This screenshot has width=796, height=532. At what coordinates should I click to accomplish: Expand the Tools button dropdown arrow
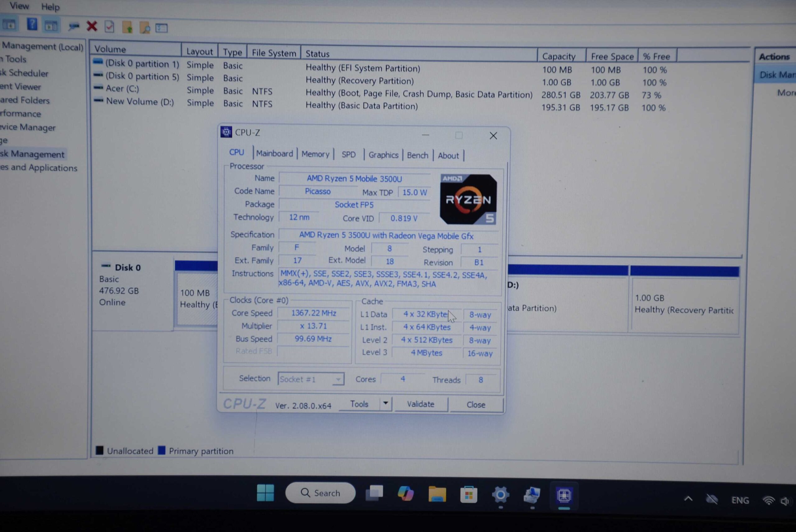pyautogui.click(x=386, y=403)
